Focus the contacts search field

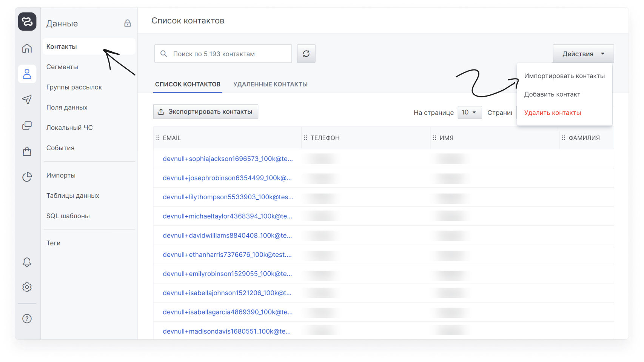click(223, 54)
